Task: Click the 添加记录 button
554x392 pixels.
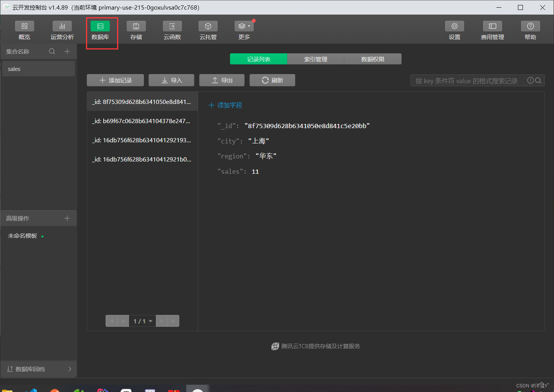Action: click(x=115, y=80)
